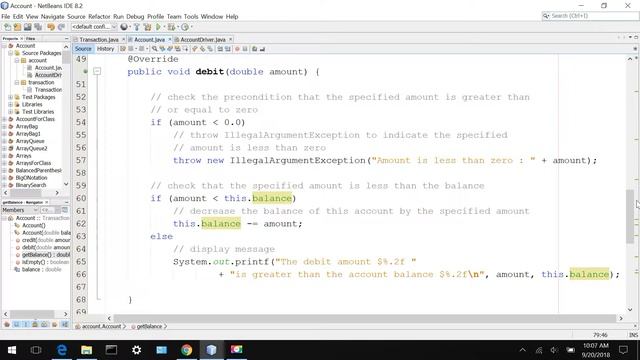
Task: Click the Find Selection magnifier icon in editor toolbar
Action: point(155,49)
